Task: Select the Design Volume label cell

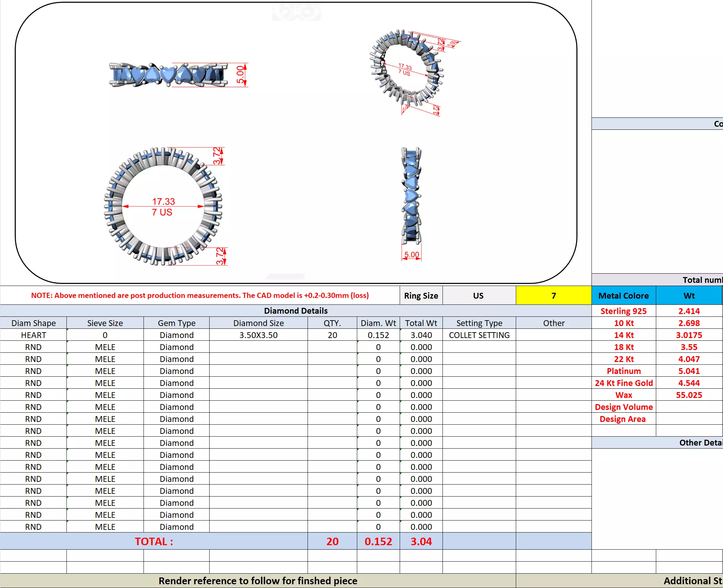Action: [623, 407]
